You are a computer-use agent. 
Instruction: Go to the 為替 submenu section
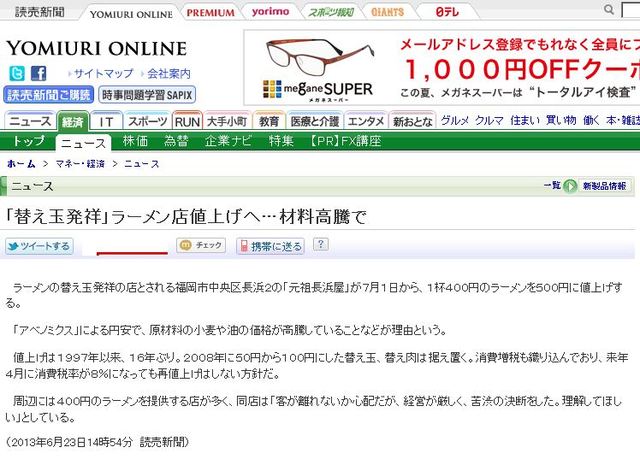tap(176, 141)
